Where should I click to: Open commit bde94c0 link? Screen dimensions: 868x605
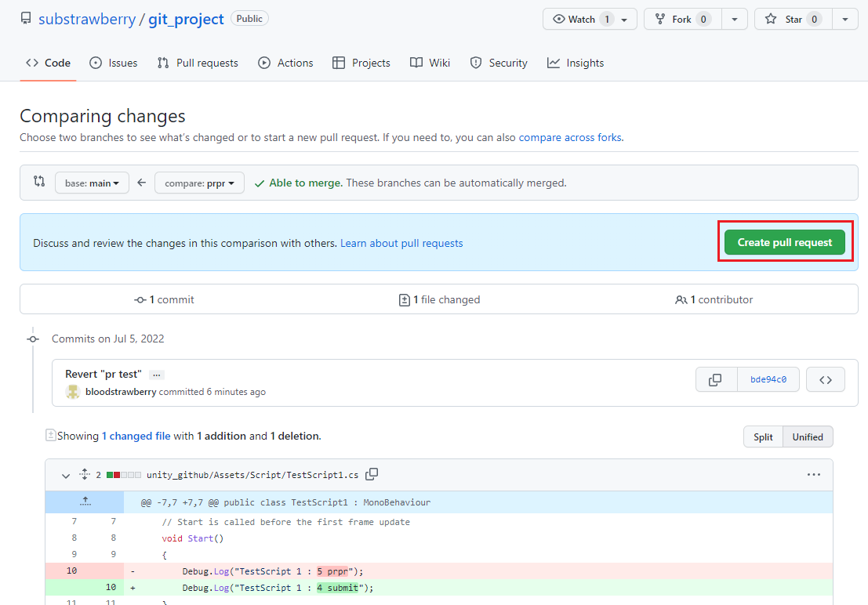768,380
